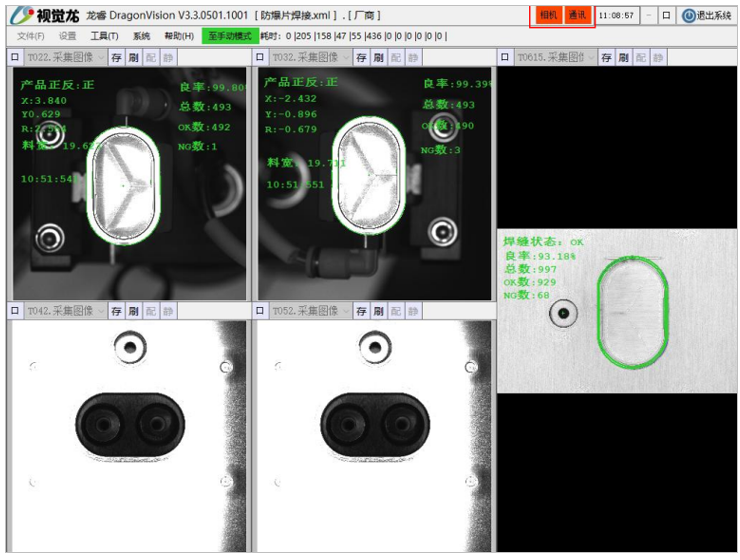Viewport: 740px width, 560px height.
Task: Click NG数:1 in T022 view
Action: coord(197,147)
